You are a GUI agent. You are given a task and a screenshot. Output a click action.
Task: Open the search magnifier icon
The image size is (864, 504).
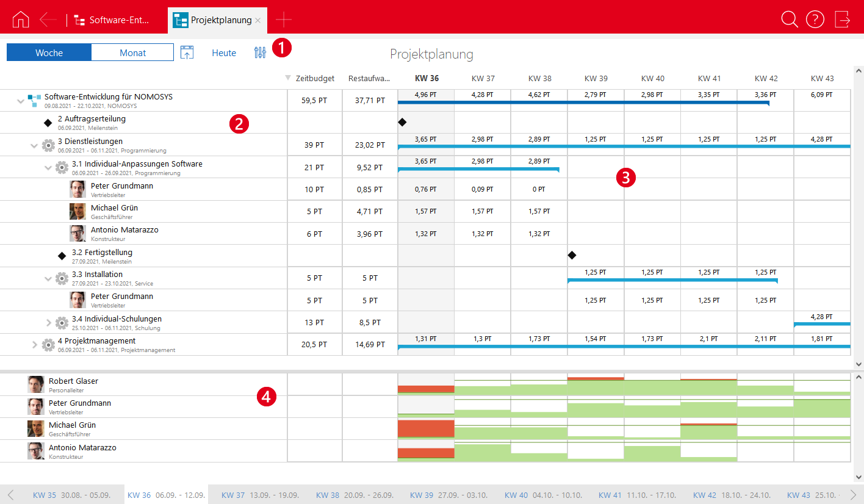click(790, 20)
